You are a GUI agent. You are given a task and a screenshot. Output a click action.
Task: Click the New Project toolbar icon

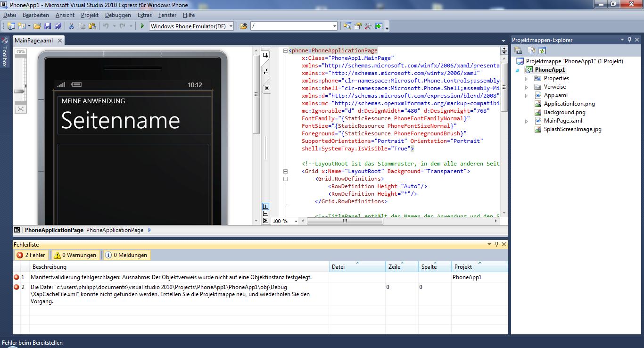[x=11, y=26]
